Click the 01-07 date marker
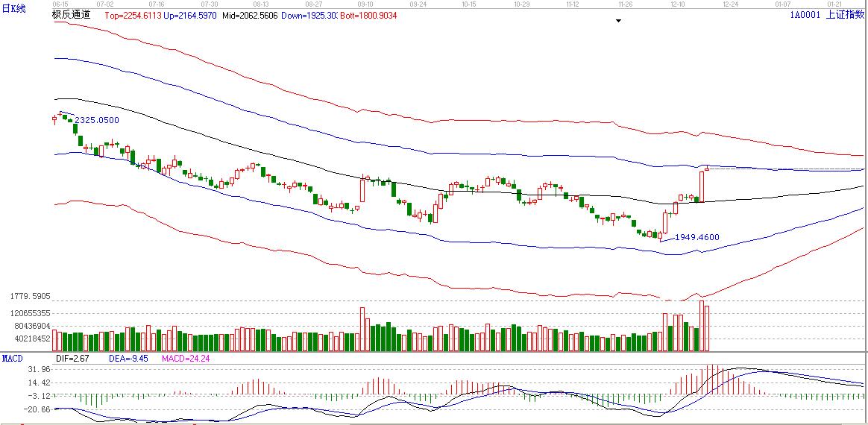The width and height of the screenshot is (868, 425). pyautogui.click(x=783, y=4)
